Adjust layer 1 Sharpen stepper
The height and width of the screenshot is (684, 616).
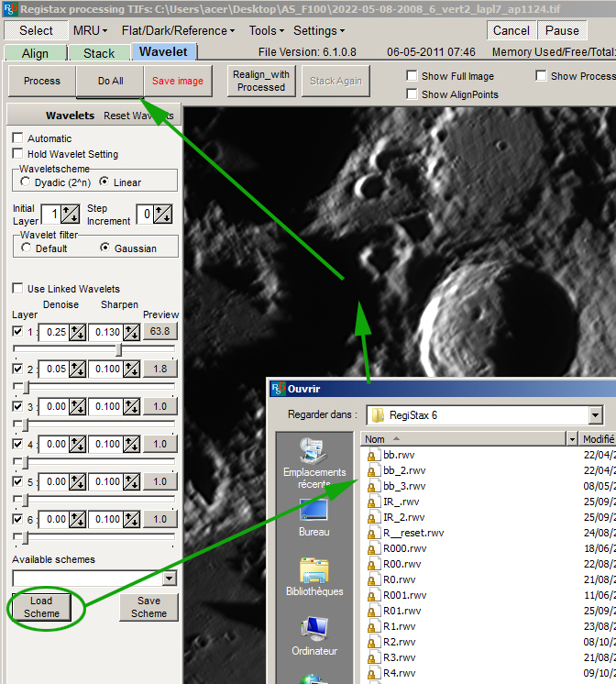point(131,333)
